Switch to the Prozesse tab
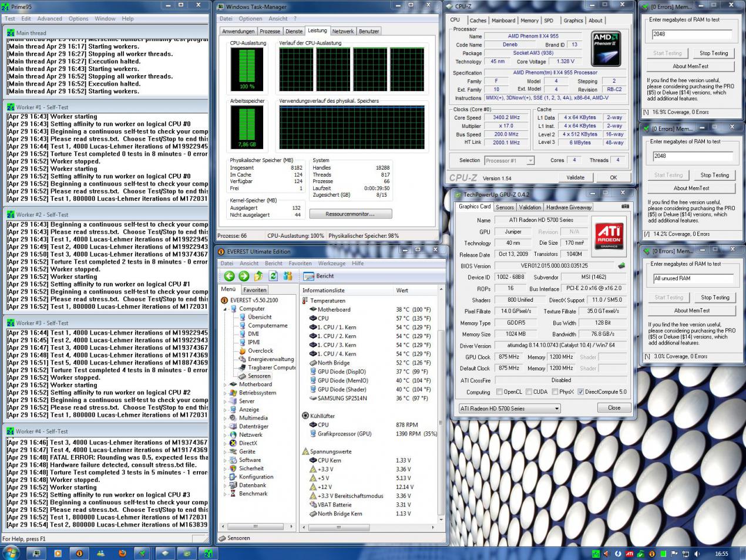This screenshot has width=746, height=560. pyautogui.click(x=270, y=31)
